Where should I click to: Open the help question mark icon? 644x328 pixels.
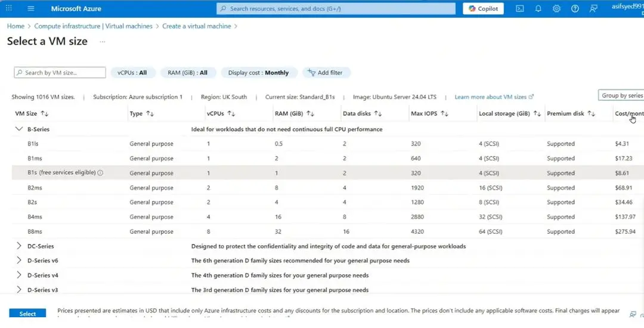coord(575,8)
